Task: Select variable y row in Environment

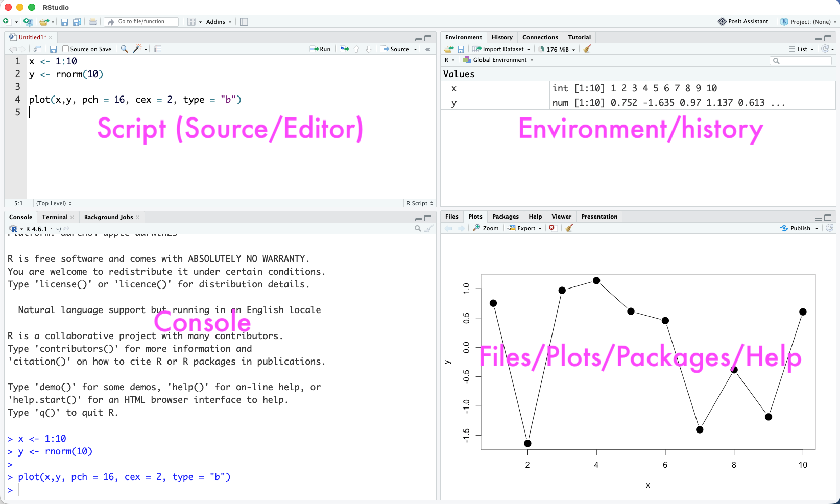Action: tap(638, 103)
